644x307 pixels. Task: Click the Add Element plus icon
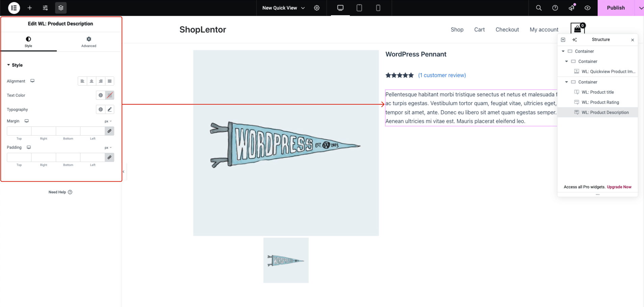tap(30, 8)
